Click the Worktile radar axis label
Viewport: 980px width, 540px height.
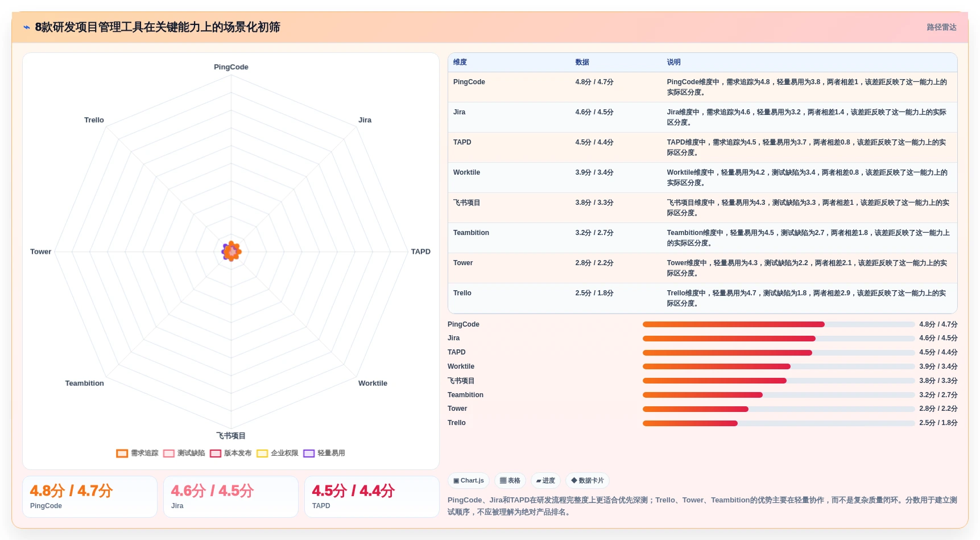(373, 384)
